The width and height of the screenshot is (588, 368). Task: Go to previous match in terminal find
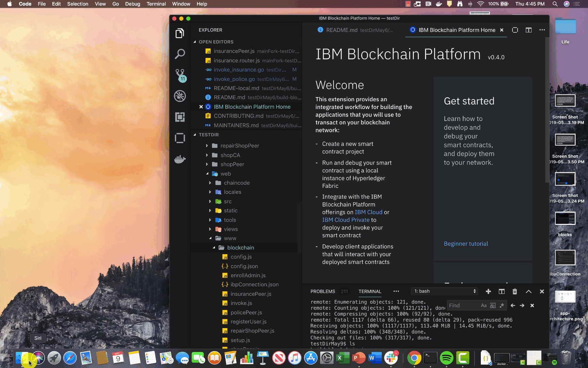click(513, 305)
